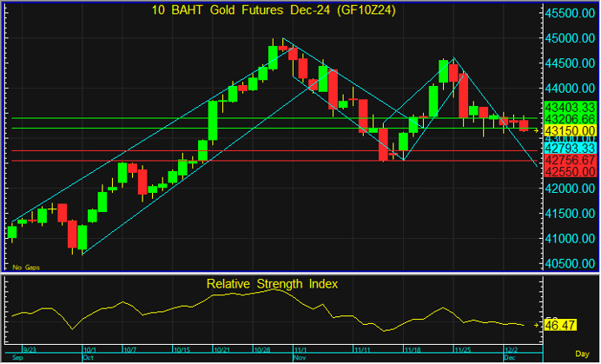Select the green 43403.33 price label
Viewport: 601px width, 364px height.
570,107
